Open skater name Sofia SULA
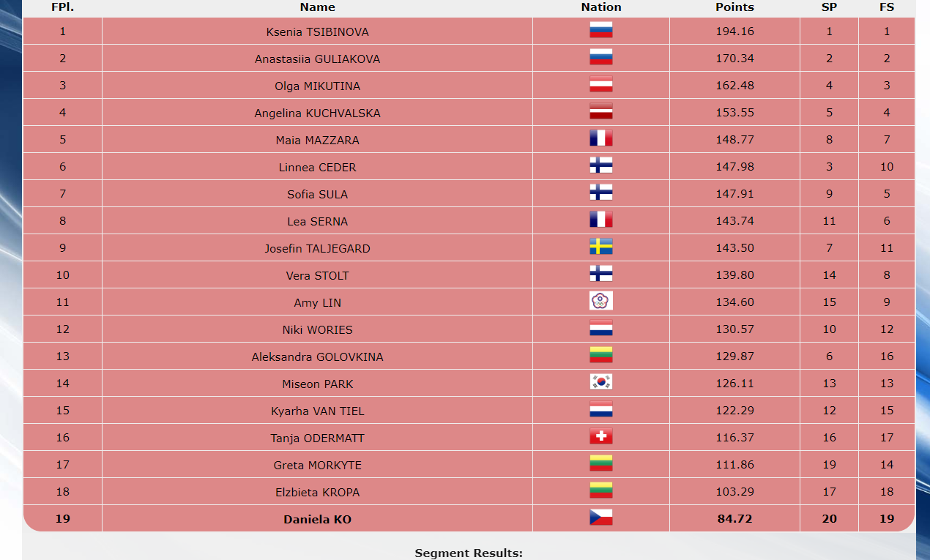This screenshot has height=560, width=930. [x=318, y=195]
